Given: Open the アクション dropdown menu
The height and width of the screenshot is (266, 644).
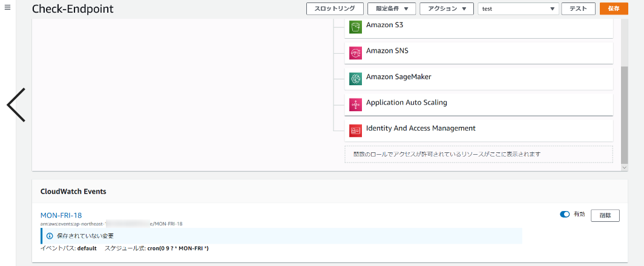Looking at the screenshot, I should (447, 9).
